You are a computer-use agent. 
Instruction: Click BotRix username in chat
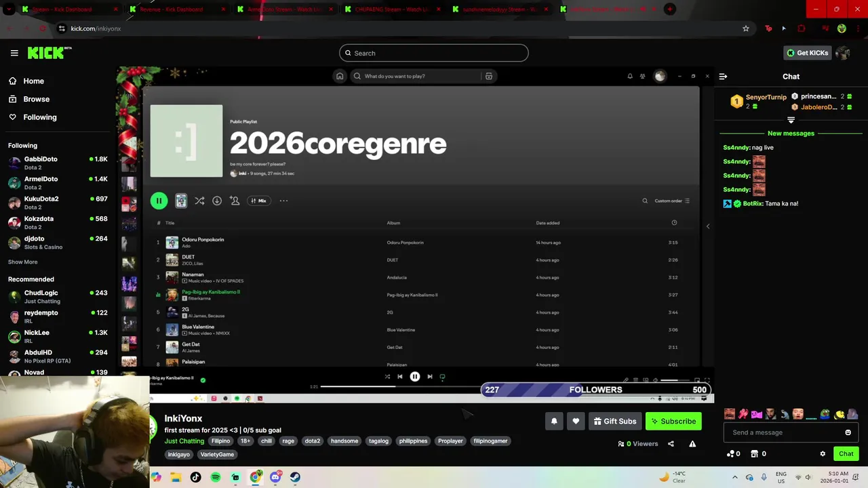pyautogui.click(x=752, y=203)
